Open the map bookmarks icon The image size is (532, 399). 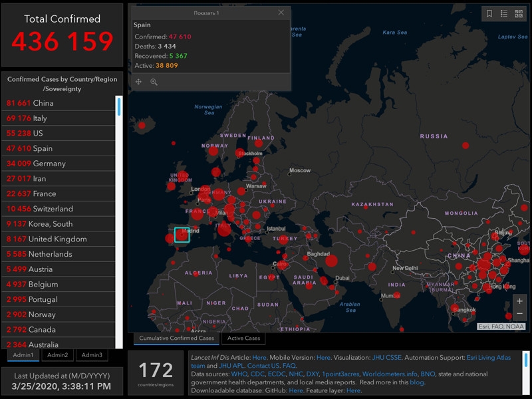489,13
